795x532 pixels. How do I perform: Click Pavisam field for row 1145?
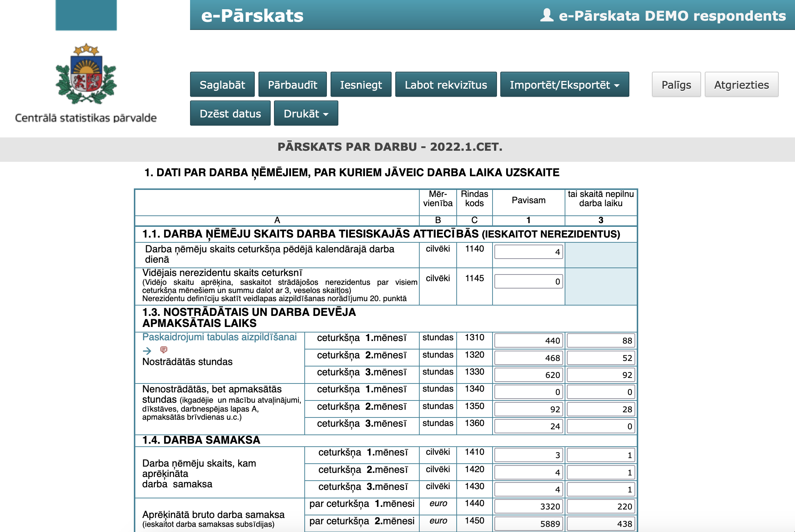[x=528, y=282]
